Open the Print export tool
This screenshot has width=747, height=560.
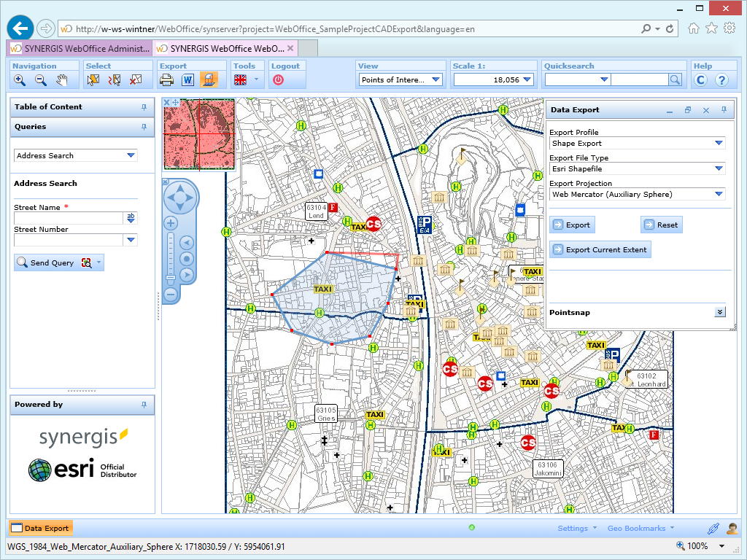pyautogui.click(x=166, y=80)
